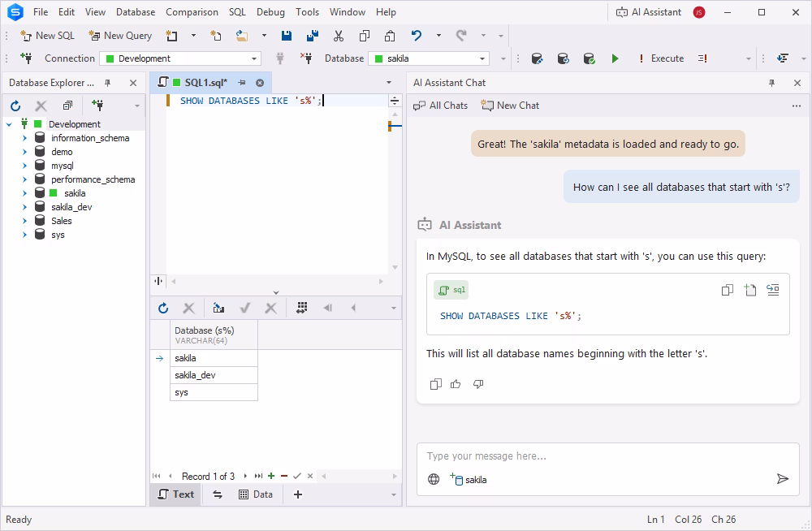
Task: Click the Paste clipboard icon
Action: tap(390, 36)
